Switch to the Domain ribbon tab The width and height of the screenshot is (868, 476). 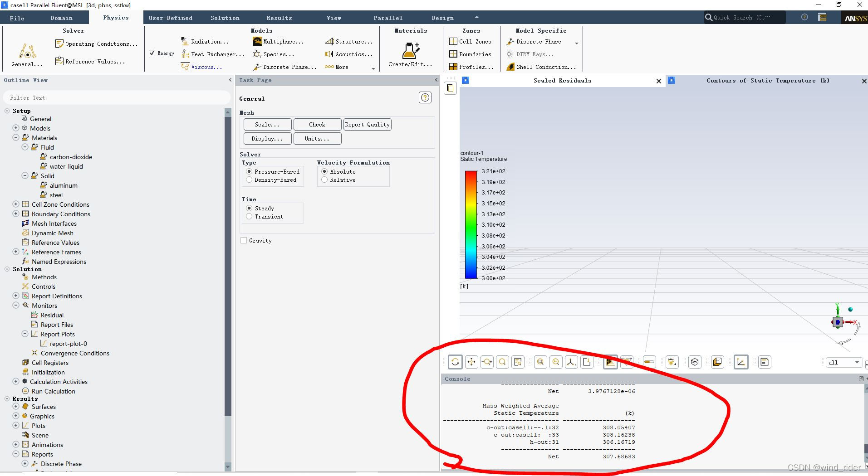pyautogui.click(x=61, y=18)
